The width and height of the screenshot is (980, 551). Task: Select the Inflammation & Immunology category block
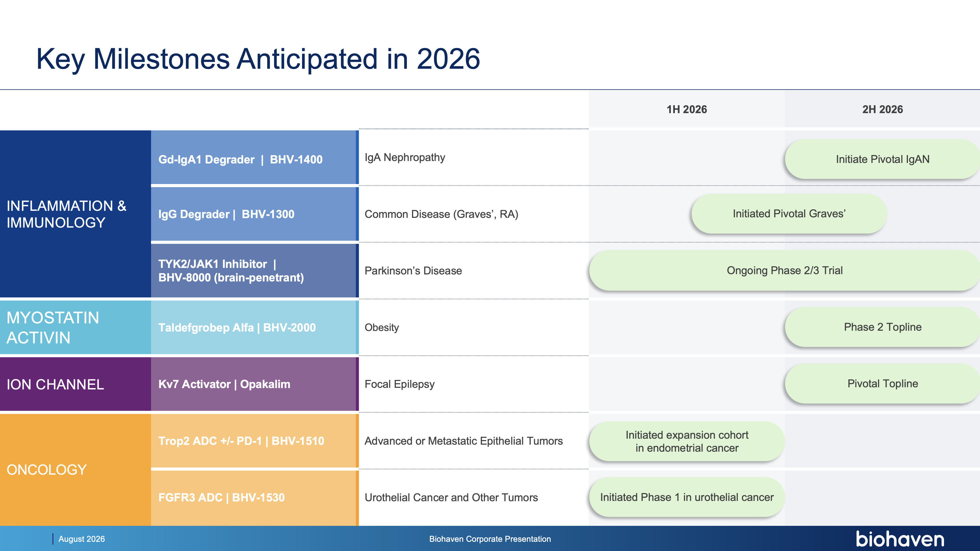[x=75, y=214]
